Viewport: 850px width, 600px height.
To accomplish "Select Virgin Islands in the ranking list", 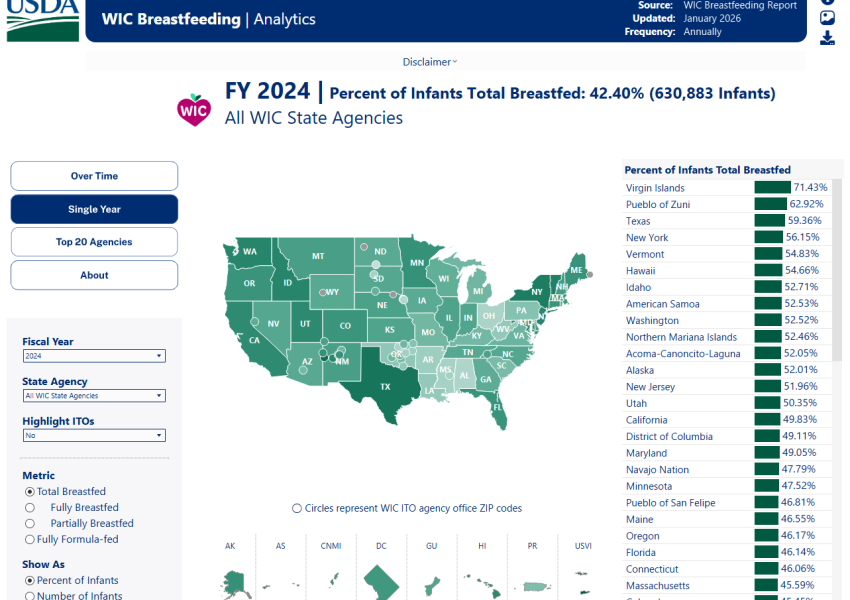I will pyautogui.click(x=655, y=187).
